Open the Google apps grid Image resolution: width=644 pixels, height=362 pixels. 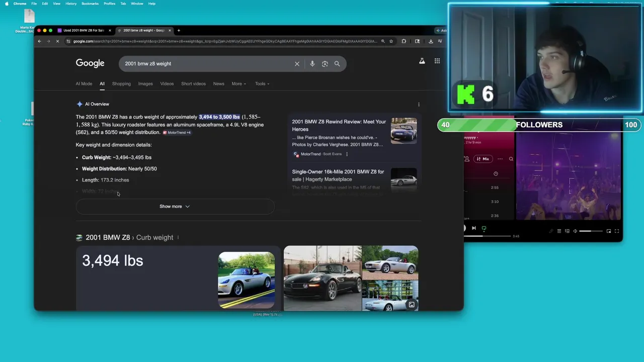pos(437,61)
